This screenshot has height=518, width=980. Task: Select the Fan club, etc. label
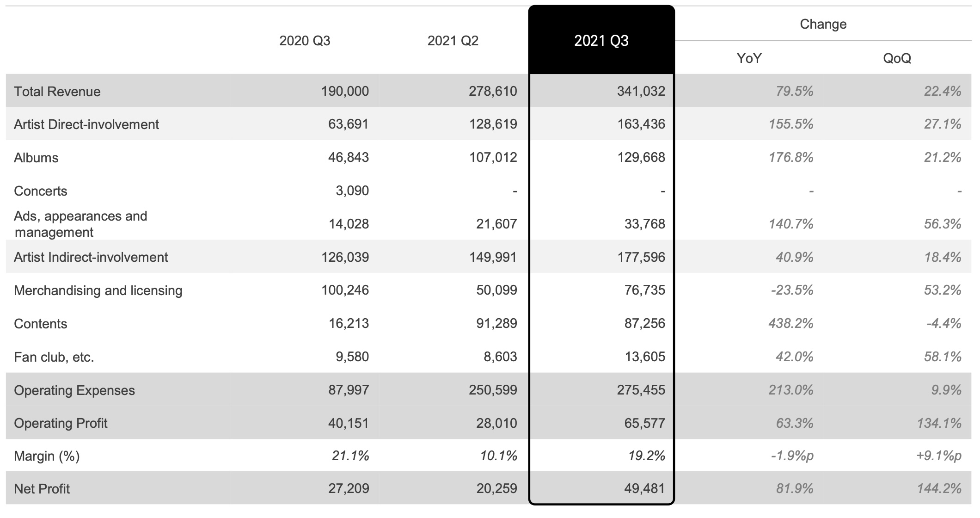click(54, 357)
